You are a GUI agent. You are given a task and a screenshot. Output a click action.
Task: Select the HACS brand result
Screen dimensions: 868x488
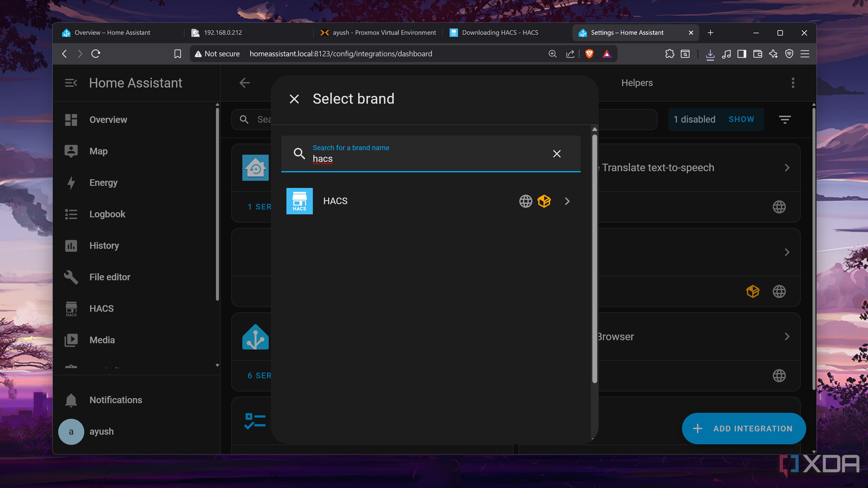pyautogui.click(x=431, y=201)
